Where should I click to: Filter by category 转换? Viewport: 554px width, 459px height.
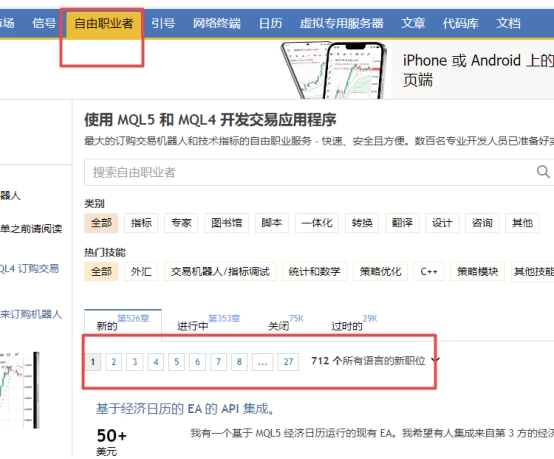click(x=362, y=223)
